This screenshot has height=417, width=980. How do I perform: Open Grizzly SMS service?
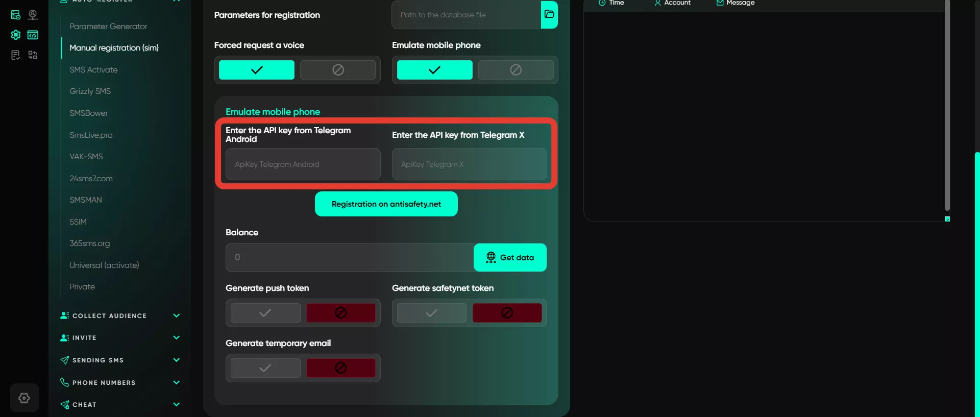point(90,91)
